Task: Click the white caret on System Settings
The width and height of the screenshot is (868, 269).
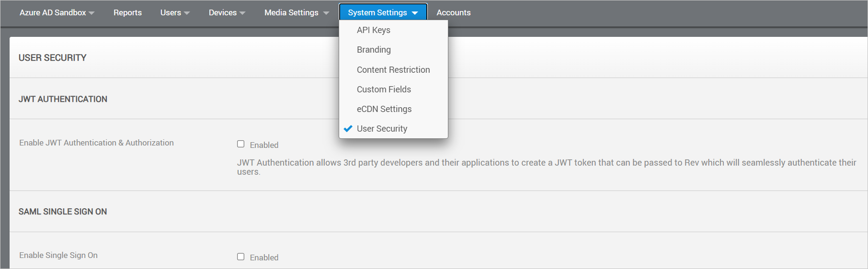Action: point(415,13)
